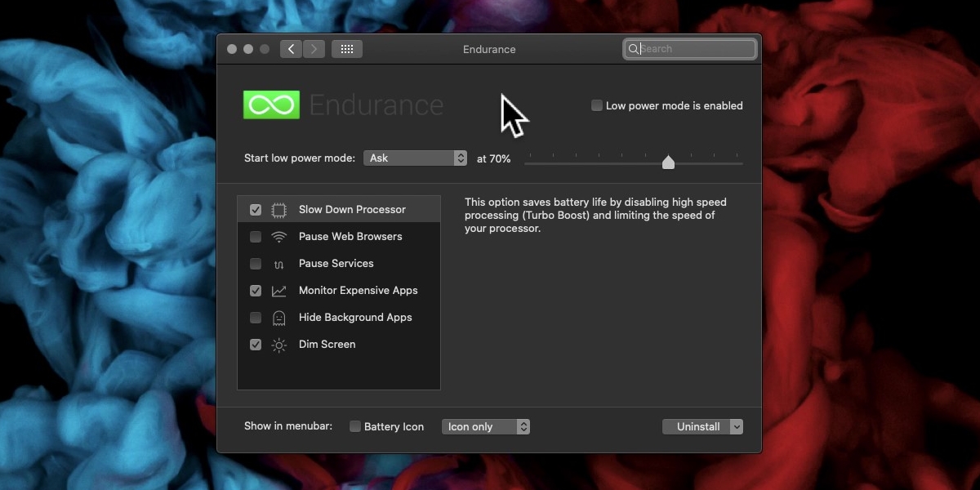The image size is (980, 490).
Task: Open the Start low power mode Ask dropdown
Action: pyautogui.click(x=416, y=158)
